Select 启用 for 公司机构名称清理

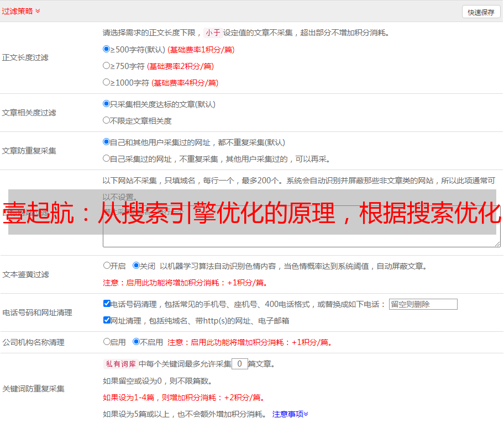click(107, 342)
